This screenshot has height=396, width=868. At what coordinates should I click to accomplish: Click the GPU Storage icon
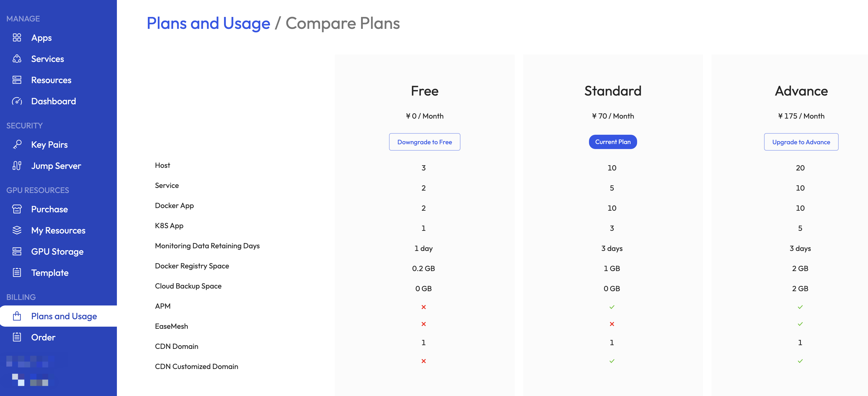tap(17, 252)
